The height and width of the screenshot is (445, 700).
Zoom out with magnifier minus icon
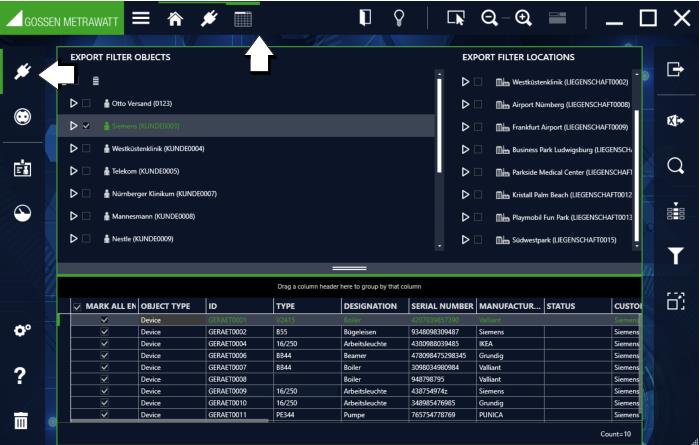click(489, 18)
